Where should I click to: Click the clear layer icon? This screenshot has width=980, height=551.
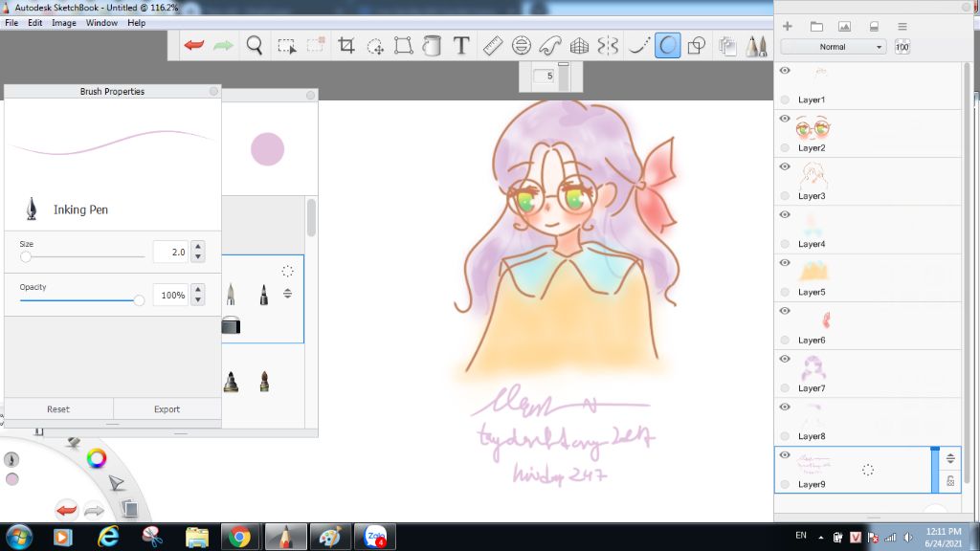874,26
